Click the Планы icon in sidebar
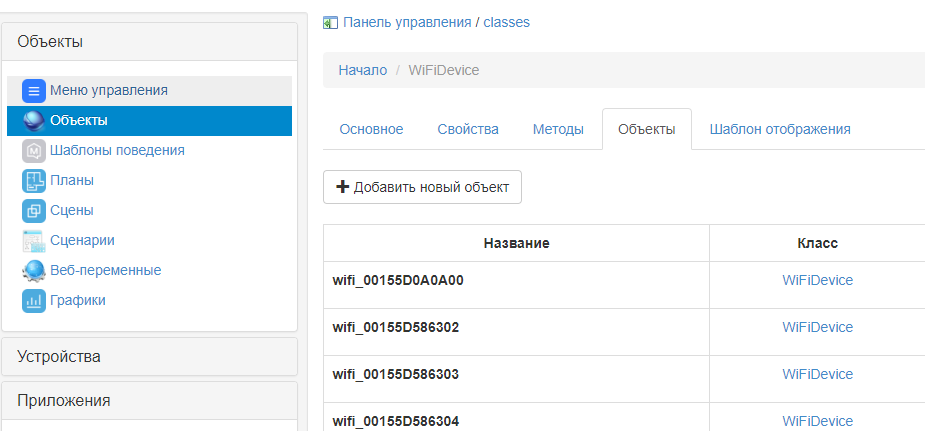This screenshot has width=925, height=431. [34, 181]
